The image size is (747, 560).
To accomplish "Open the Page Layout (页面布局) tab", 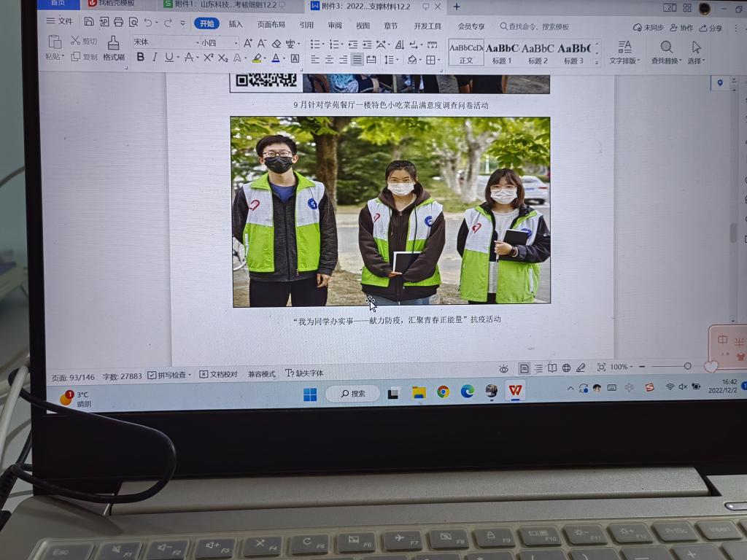I will [271, 25].
